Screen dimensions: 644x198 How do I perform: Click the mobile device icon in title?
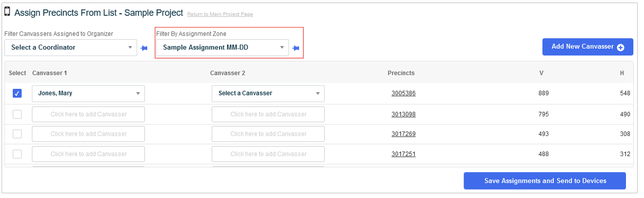coord(7,12)
